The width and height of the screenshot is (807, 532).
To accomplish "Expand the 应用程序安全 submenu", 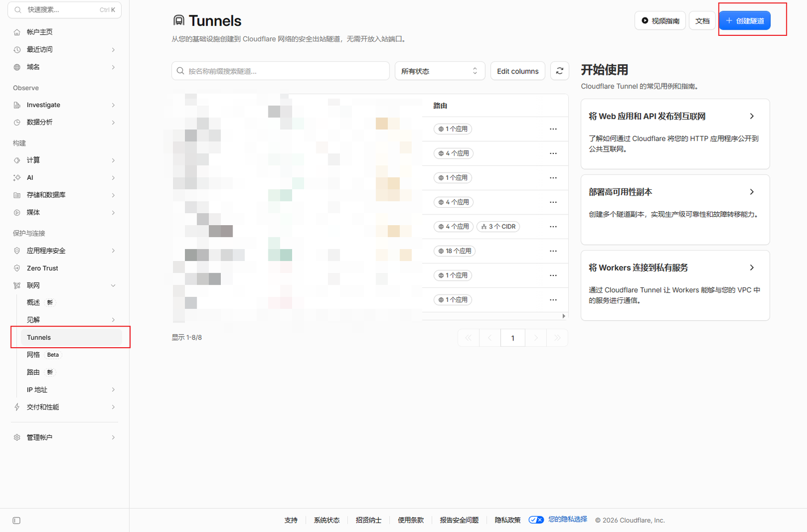I will 113,251.
